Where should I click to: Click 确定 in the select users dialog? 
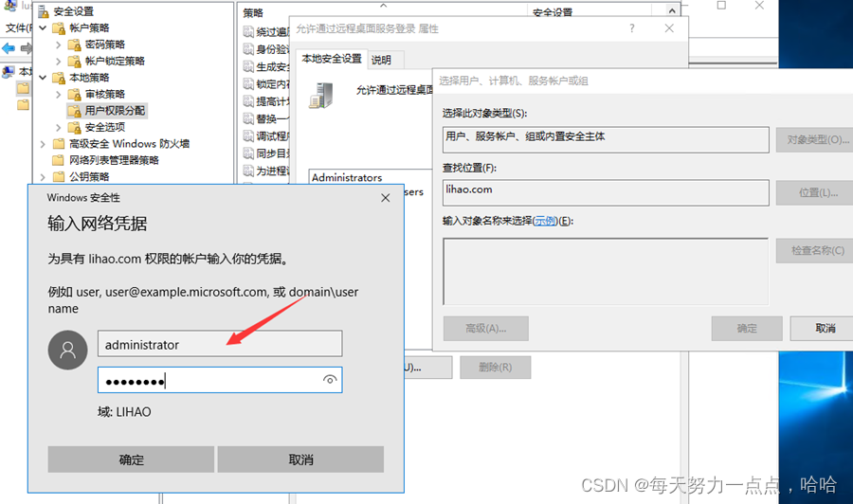[x=747, y=329]
